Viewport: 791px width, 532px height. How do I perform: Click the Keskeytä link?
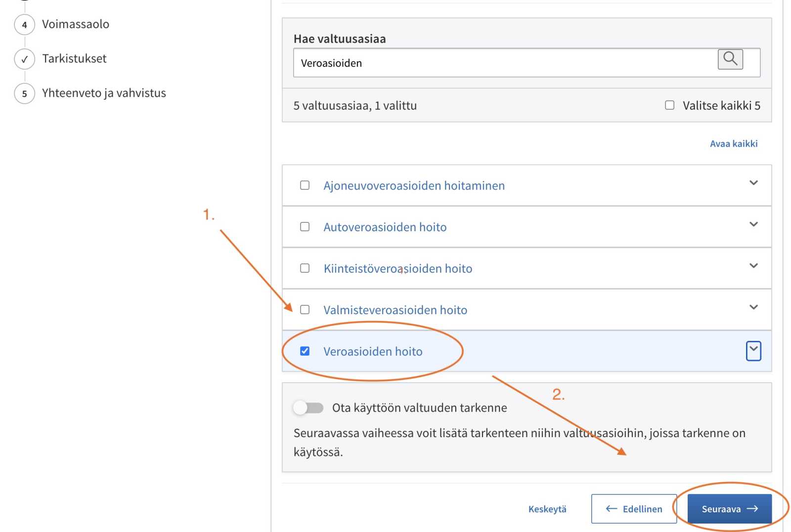click(547, 509)
